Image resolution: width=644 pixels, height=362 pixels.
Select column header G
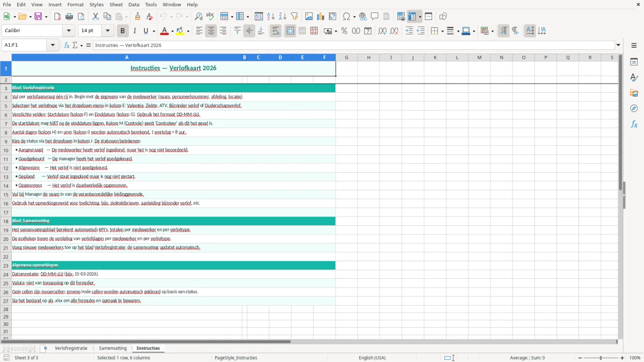click(347, 57)
